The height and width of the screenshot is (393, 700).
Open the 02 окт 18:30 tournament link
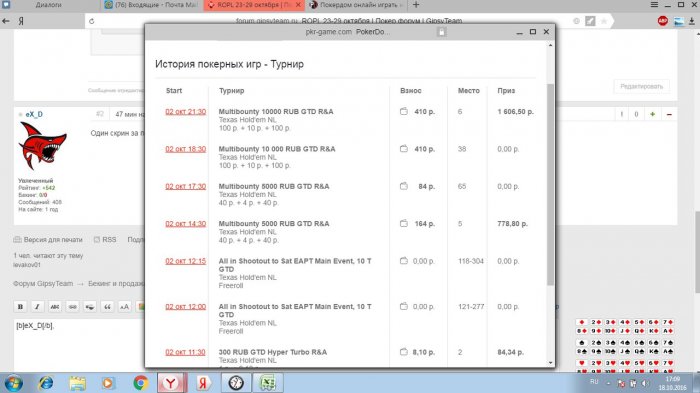click(186, 149)
